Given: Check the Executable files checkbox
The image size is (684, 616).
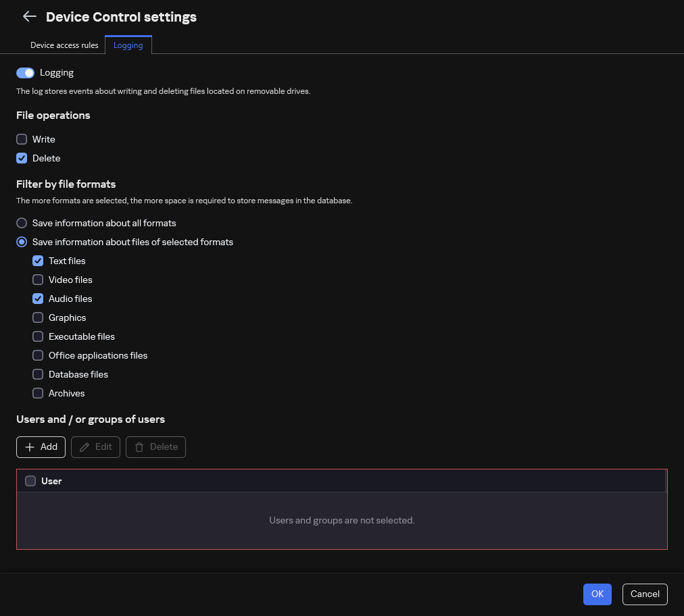Looking at the screenshot, I should [38, 336].
